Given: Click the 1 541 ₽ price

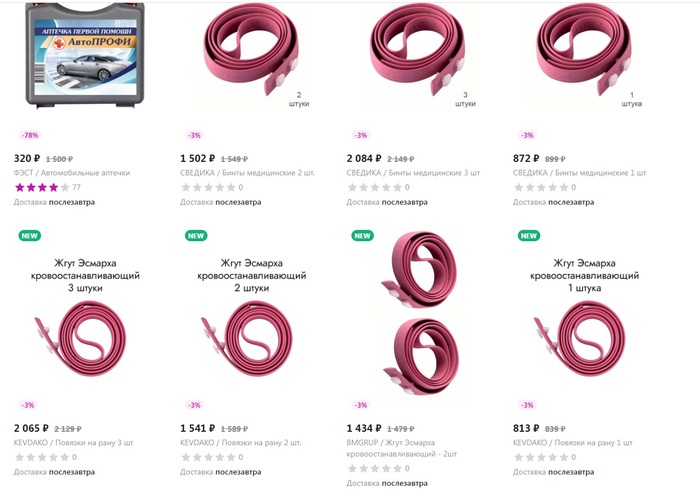Looking at the screenshot, I should pos(197,429).
